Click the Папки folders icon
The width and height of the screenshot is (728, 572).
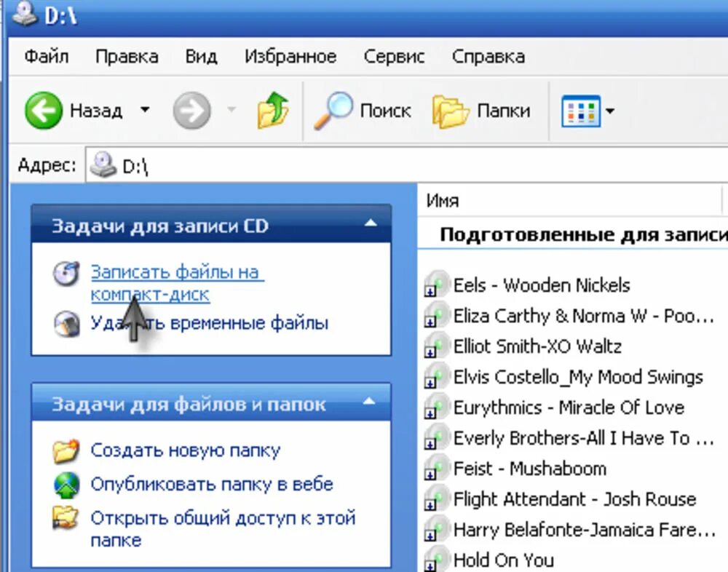pos(449,111)
